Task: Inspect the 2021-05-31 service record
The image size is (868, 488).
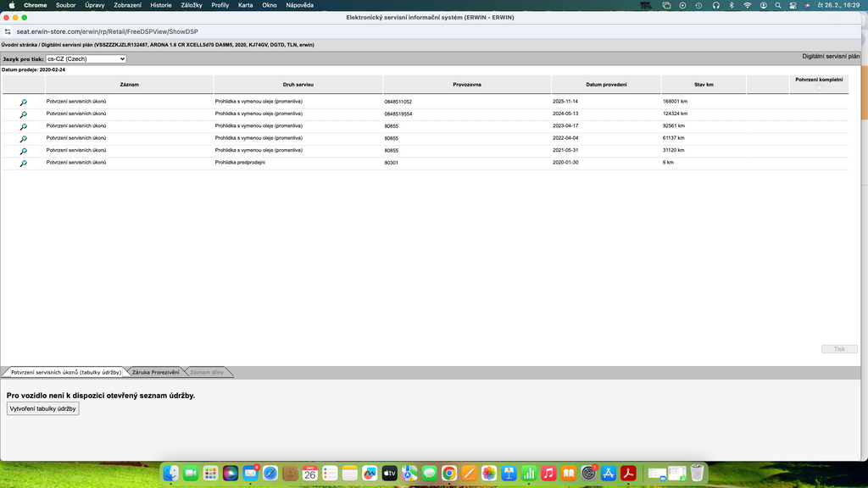Action: [x=24, y=151]
